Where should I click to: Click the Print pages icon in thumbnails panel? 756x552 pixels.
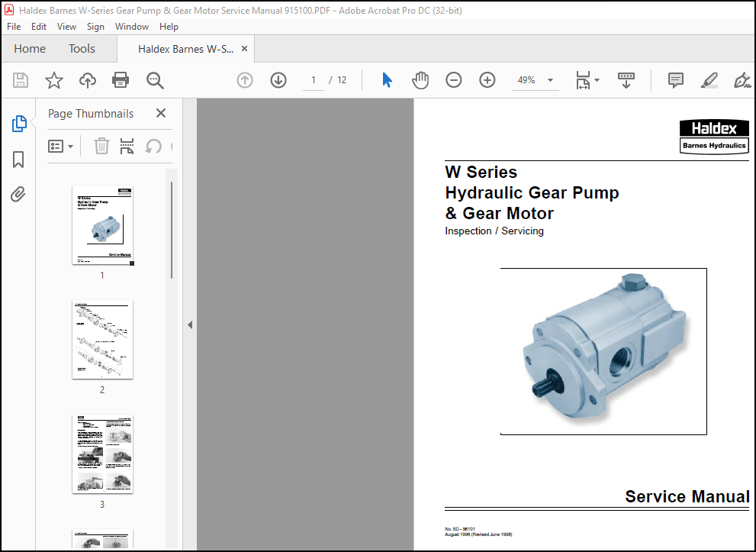click(127, 146)
